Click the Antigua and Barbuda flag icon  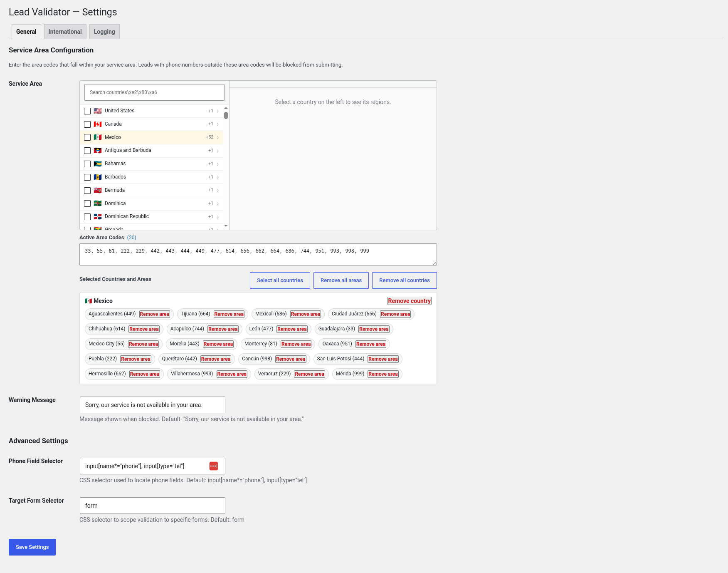[x=98, y=150]
